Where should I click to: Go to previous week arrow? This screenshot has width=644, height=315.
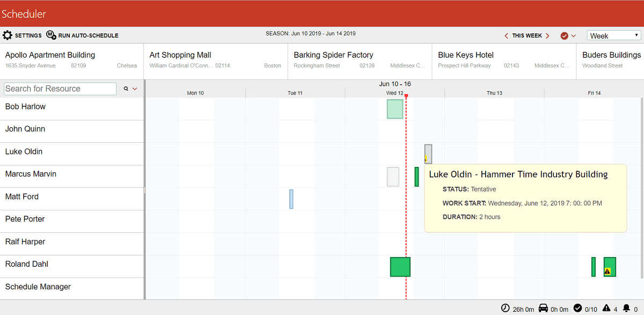[506, 36]
